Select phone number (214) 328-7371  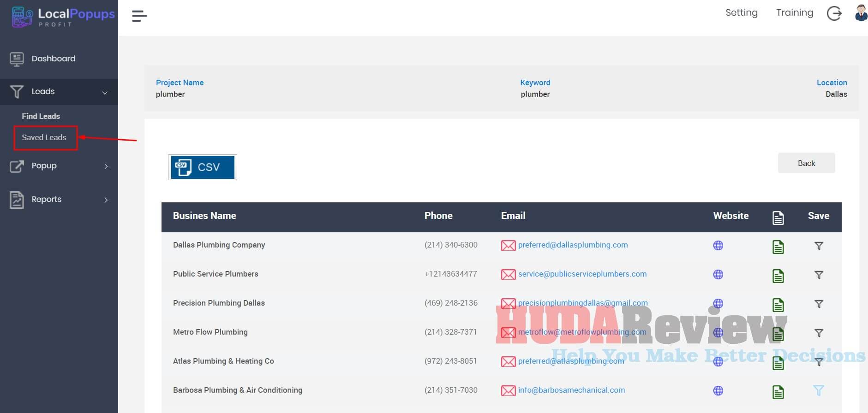click(x=450, y=332)
